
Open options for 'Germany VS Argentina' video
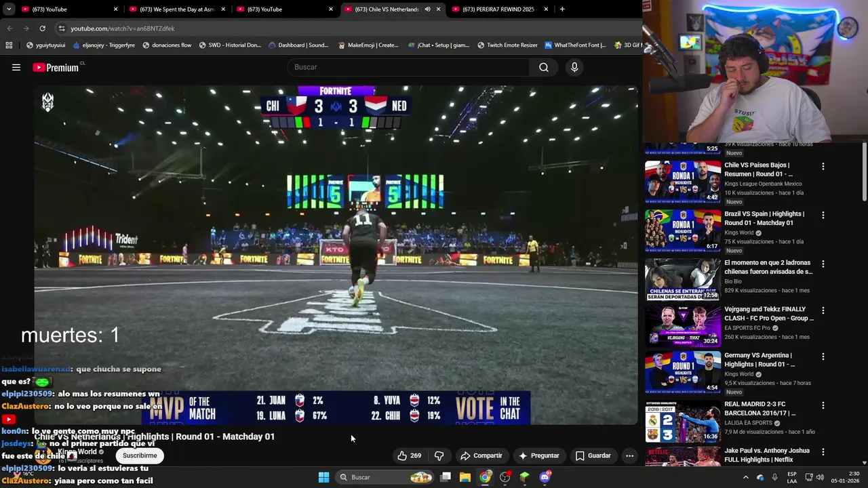coord(823,357)
